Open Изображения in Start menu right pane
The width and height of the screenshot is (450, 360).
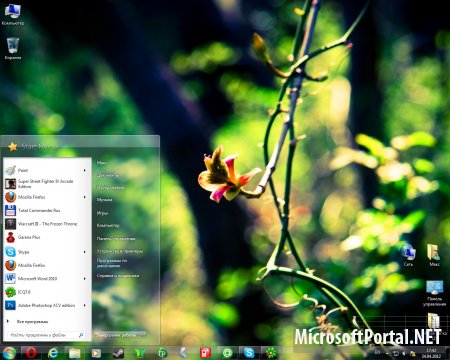(110, 187)
